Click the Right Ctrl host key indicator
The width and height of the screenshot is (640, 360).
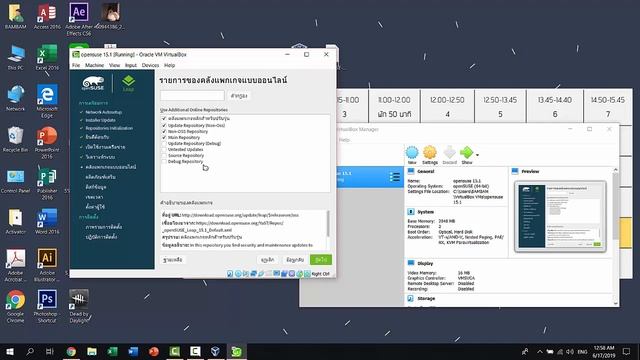pyautogui.click(x=320, y=274)
